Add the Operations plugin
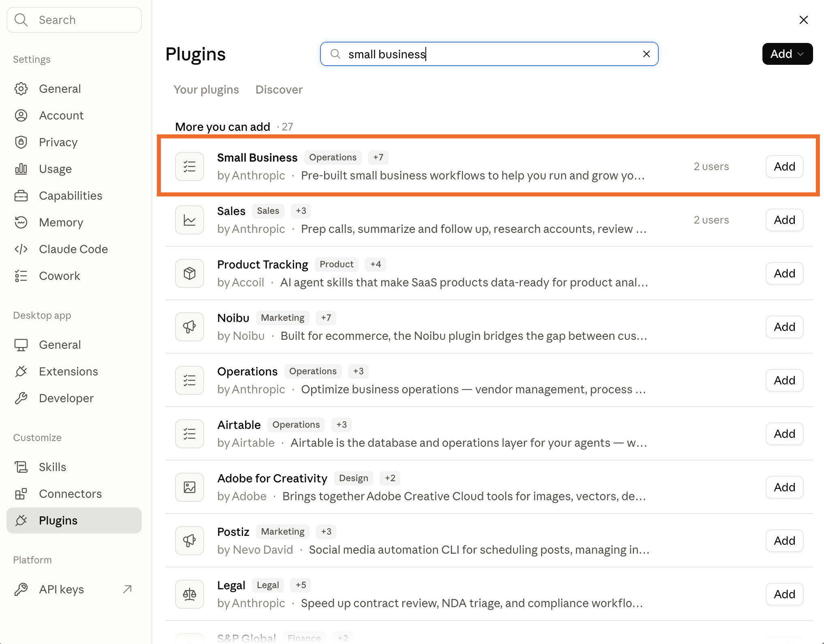Image resolution: width=824 pixels, height=644 pixels. click(x=785, y=380)
